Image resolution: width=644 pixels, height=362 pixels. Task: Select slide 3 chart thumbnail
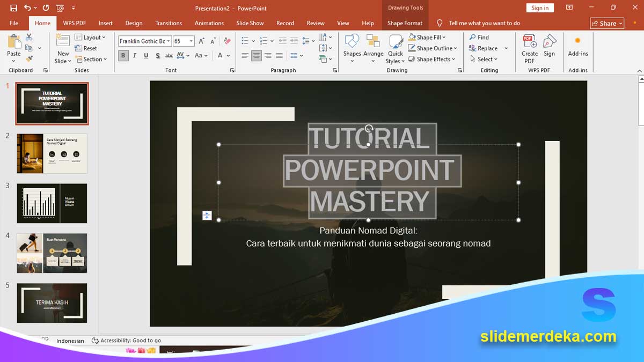tap(52, 203)
